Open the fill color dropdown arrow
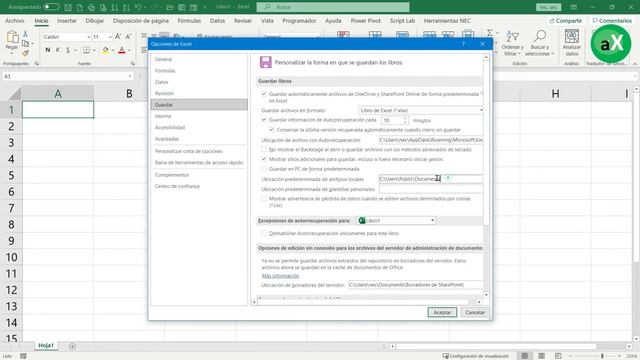 coord(113,50)
